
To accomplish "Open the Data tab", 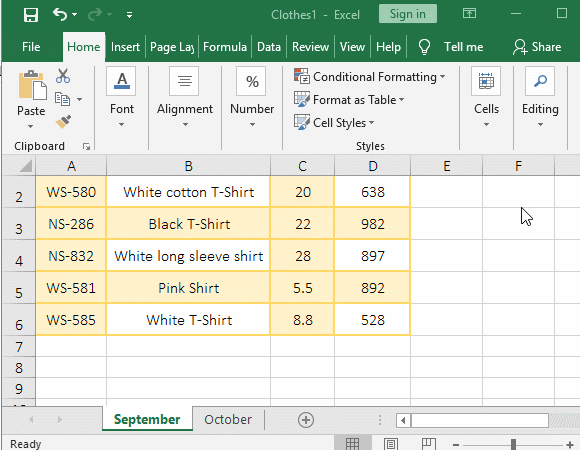I will click(269, 47).
